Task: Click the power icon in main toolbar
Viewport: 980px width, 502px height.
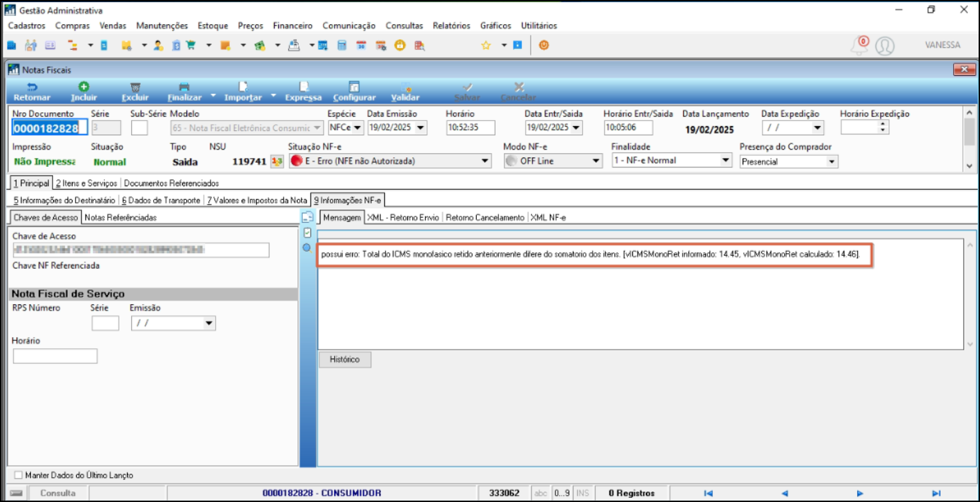Action: pyautogui.click(x=544, y=45)
